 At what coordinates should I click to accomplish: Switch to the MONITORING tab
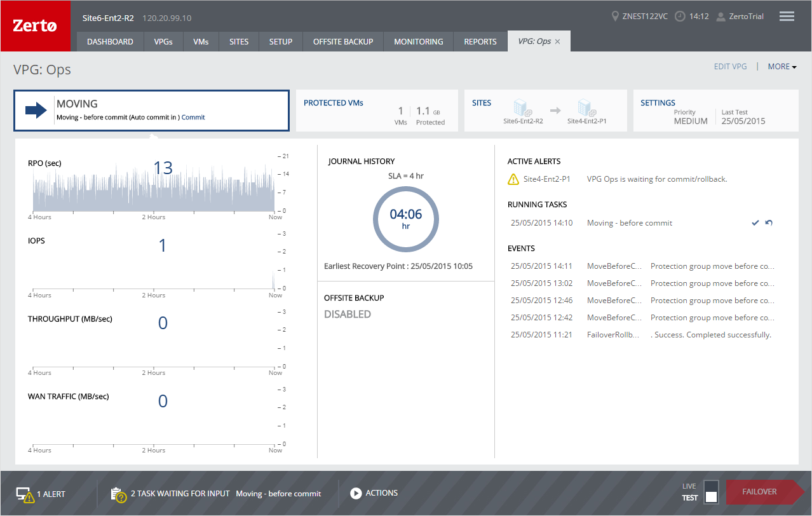click(x=419, y=42)
